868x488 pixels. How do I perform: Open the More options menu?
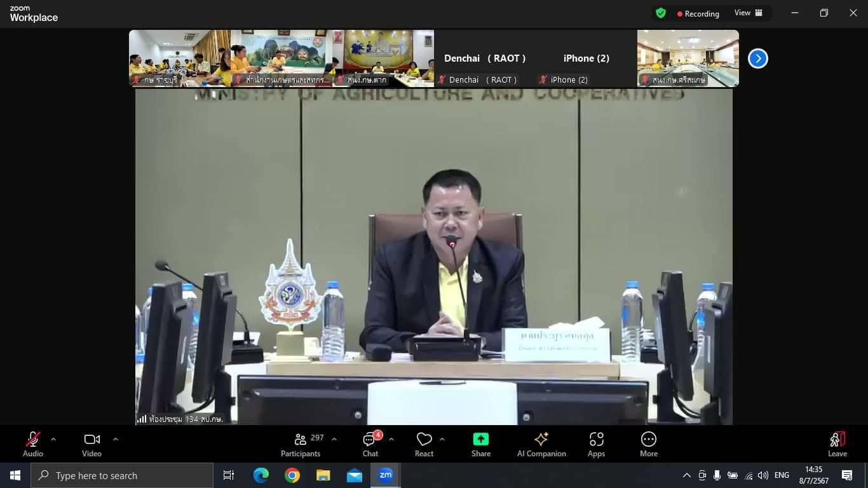point(648,444)
